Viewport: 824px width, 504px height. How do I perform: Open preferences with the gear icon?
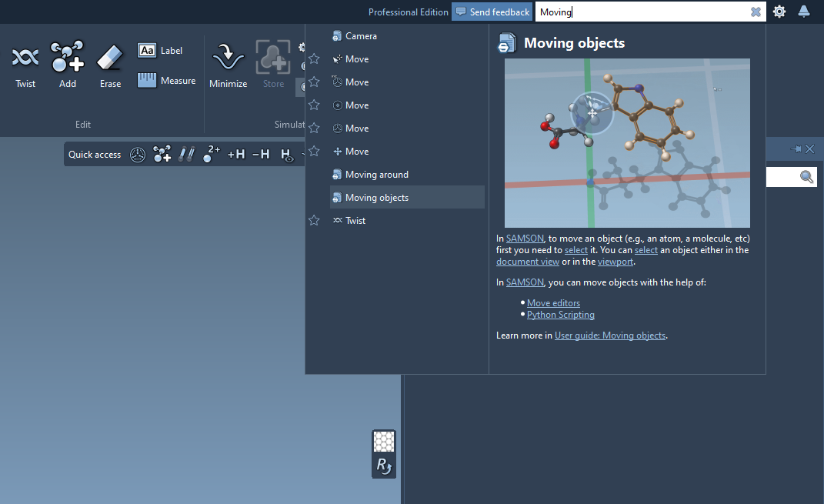pyautogui.click(x=779, y=12)
